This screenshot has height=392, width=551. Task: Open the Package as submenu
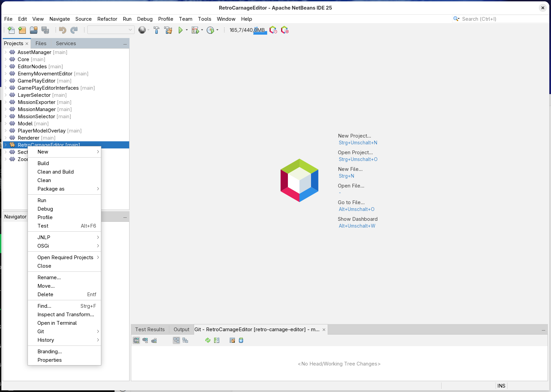[64, 189]
